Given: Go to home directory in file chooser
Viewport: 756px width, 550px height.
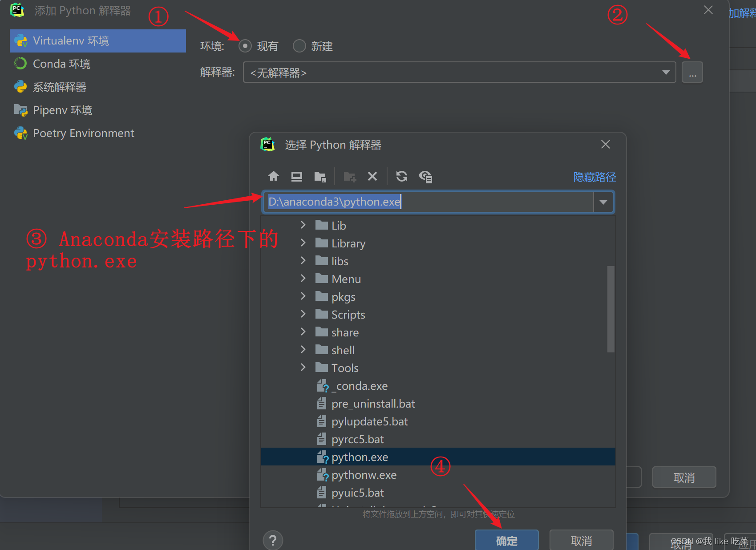Looking at the screenshot, I should (x=274, y=176).
